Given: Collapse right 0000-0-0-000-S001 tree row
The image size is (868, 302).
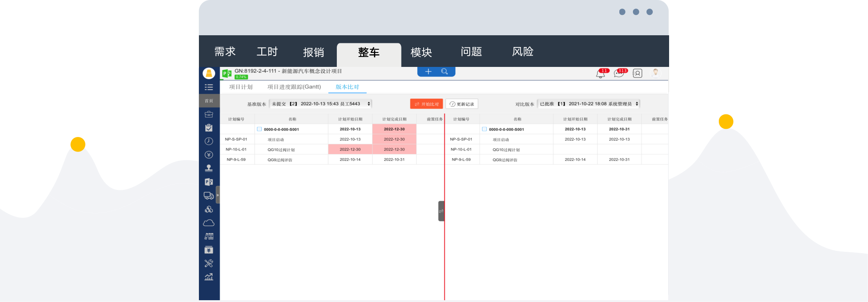Looking at the screenshot, I should pyautogui.click(x=485, y=129).
